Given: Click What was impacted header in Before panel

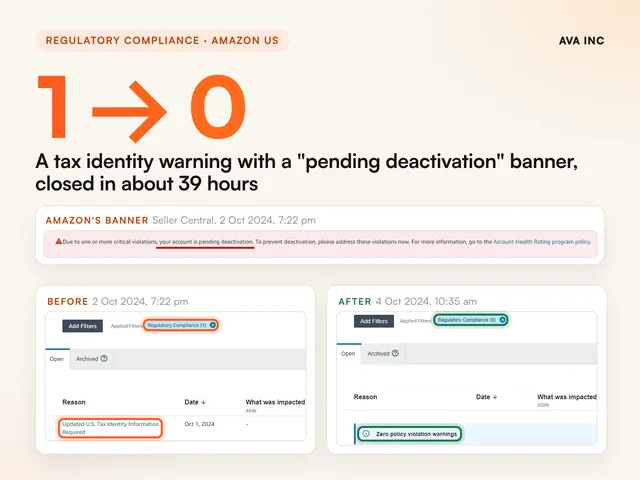Looking at the screenshot, I should pos(275,402).
